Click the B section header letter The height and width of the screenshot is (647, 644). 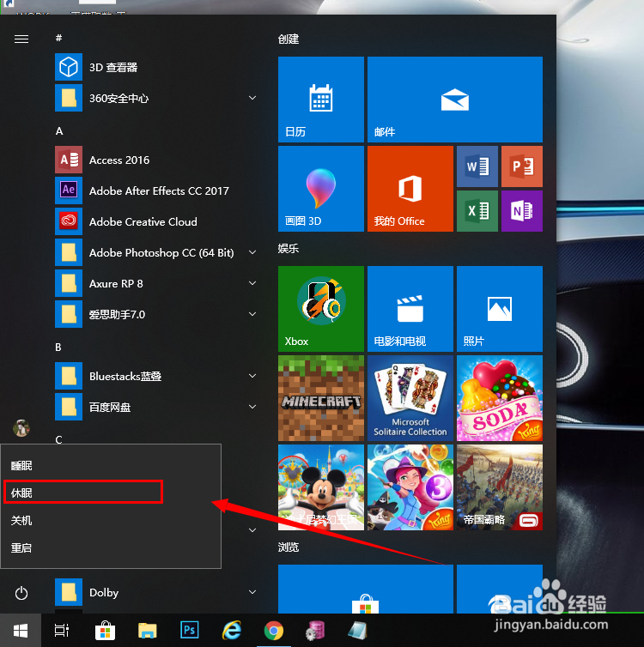point(58,348)
